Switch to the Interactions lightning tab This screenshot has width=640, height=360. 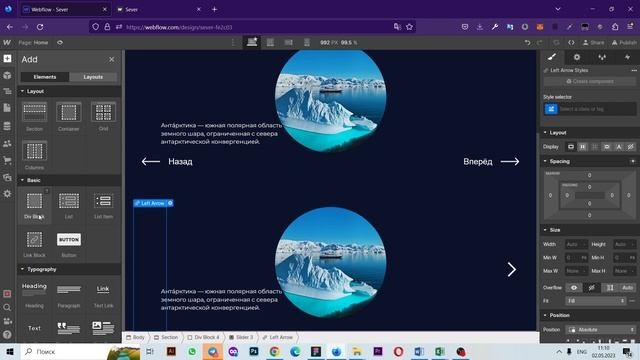point(627,57)
